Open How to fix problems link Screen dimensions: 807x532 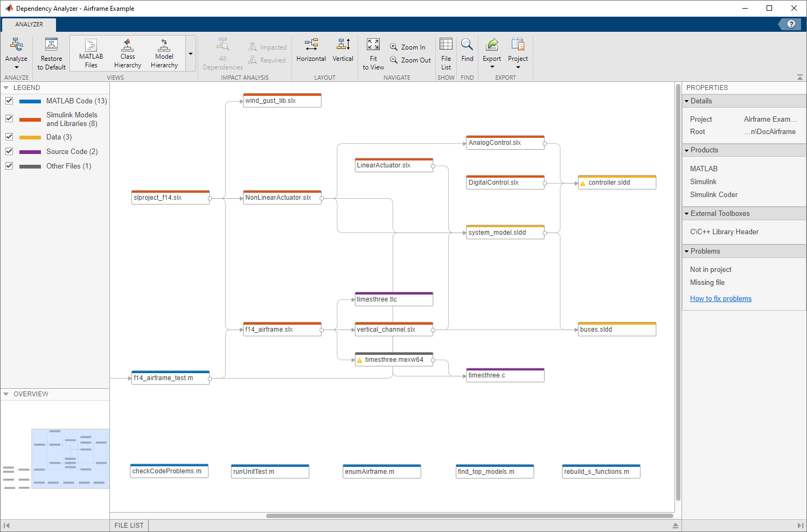[721, 299]
